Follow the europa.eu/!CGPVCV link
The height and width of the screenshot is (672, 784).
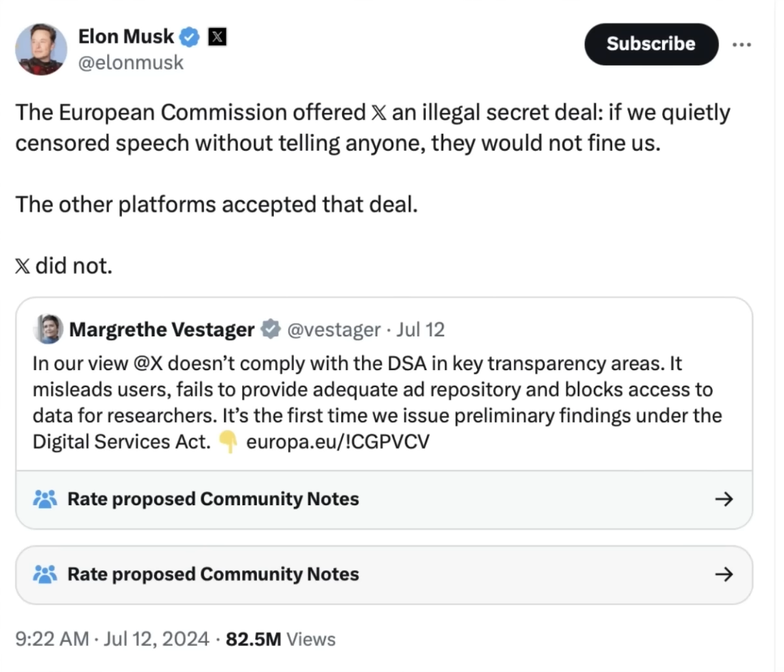tap(337, 442)
